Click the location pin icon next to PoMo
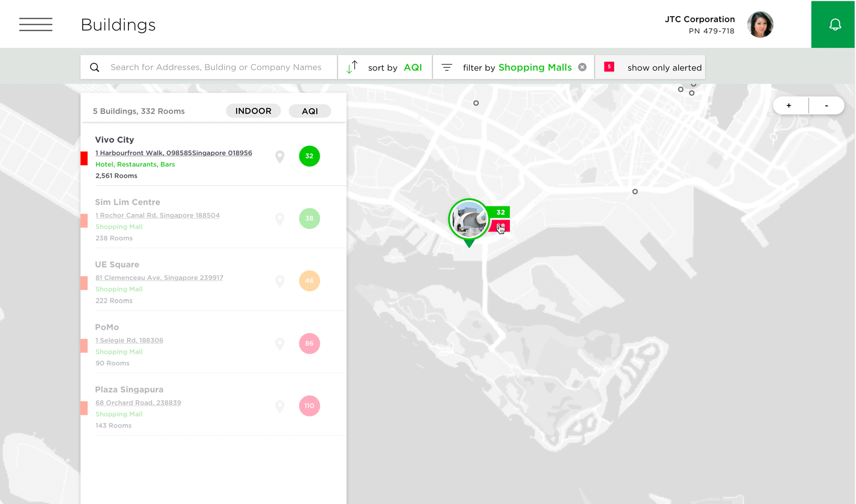The height and width of the screenshot is (504, 856). 279,344
